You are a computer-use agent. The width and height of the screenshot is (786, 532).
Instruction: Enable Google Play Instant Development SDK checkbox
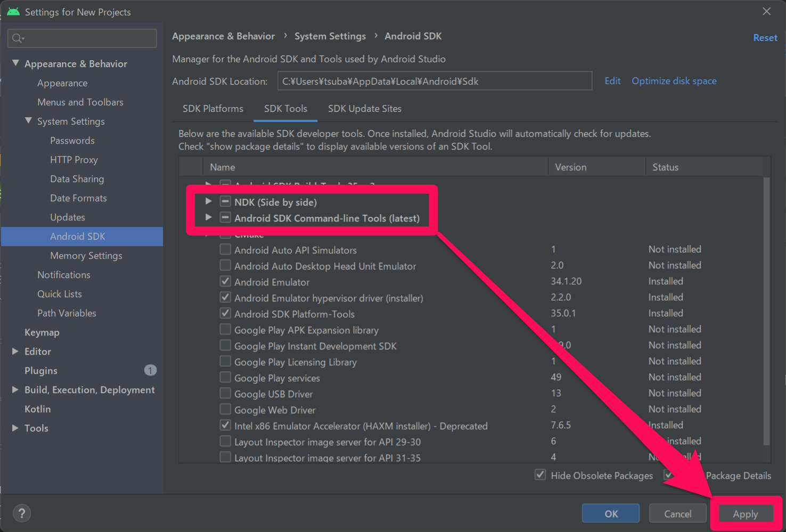[225, 345]
